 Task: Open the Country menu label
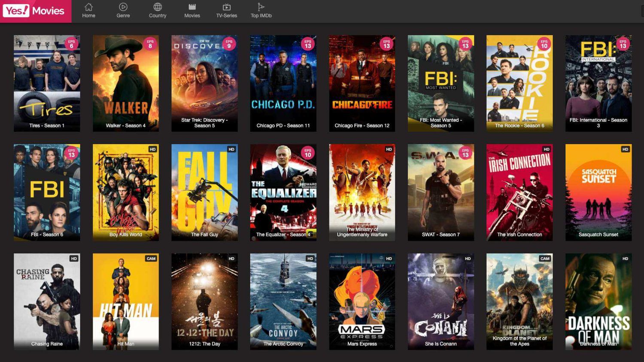pyautogui.click(x=158, y=15)
